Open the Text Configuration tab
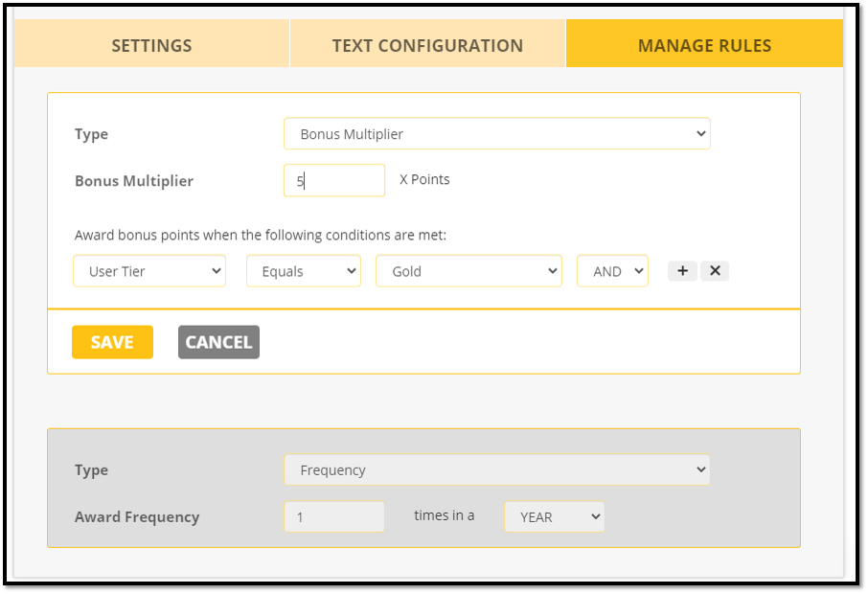This screenshot has height=594, width=868. 427,44
